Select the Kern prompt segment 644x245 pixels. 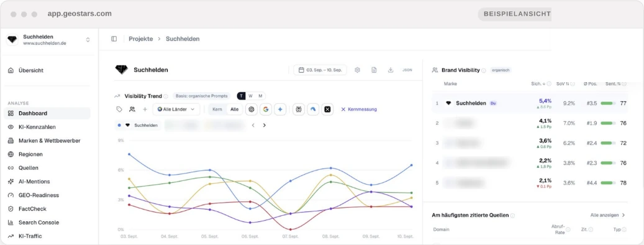tap(217, 109)
